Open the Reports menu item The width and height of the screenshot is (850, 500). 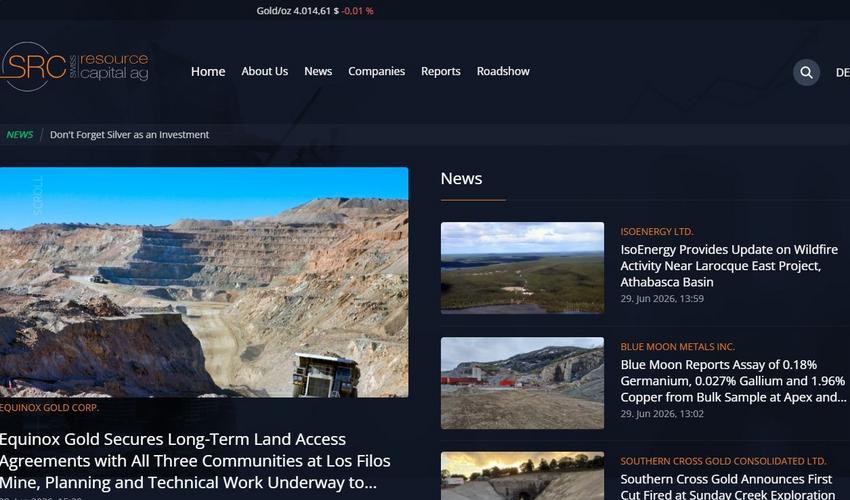(x=441, y=72)
